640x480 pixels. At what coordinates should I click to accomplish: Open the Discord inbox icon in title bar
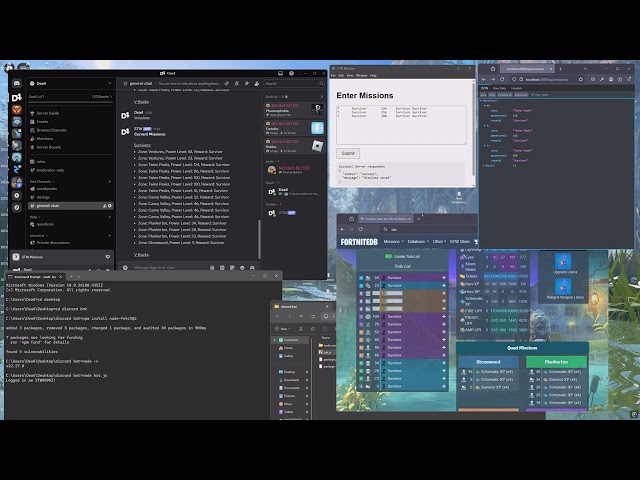coord(280,73)
